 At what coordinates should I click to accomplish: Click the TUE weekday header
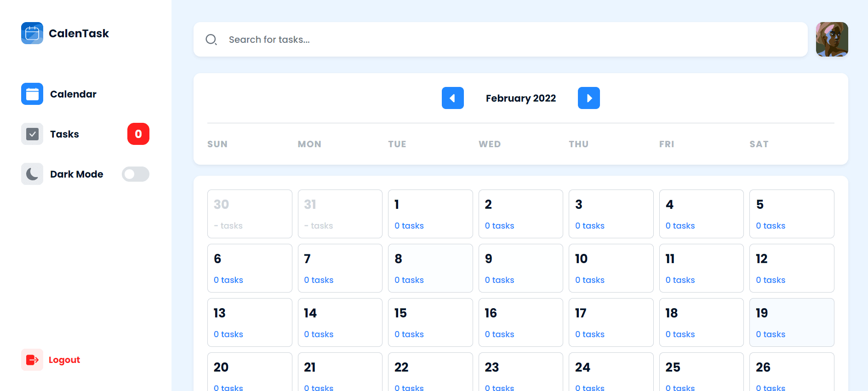point(397,144)
